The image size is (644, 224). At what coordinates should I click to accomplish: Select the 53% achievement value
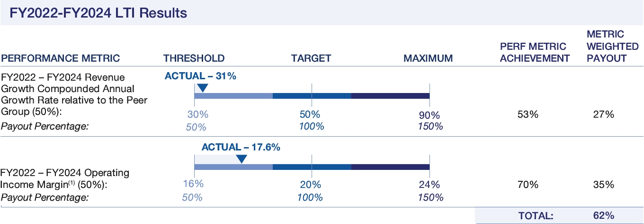click(x=528, y=114)
